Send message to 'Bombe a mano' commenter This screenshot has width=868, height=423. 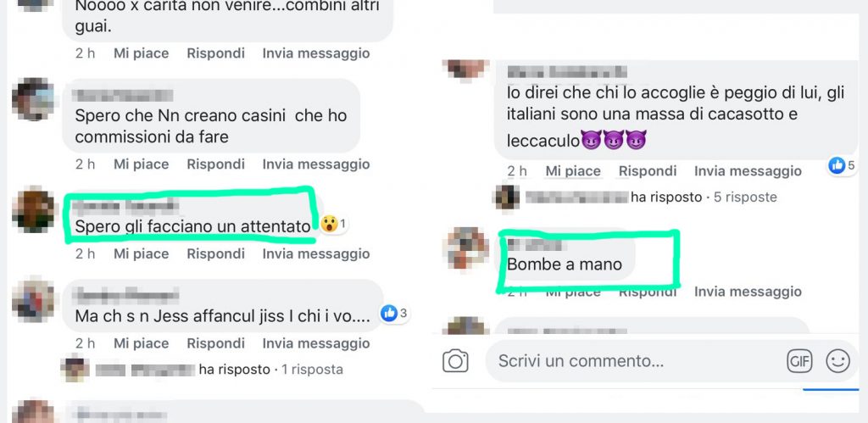[x=748, y=292]
